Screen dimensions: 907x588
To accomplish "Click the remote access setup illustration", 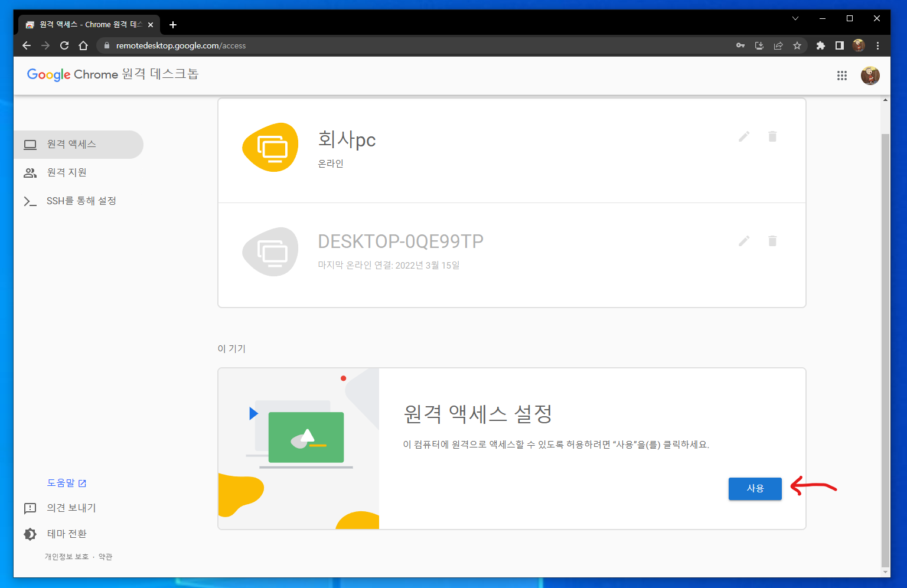I will click(x=299, y=449).
